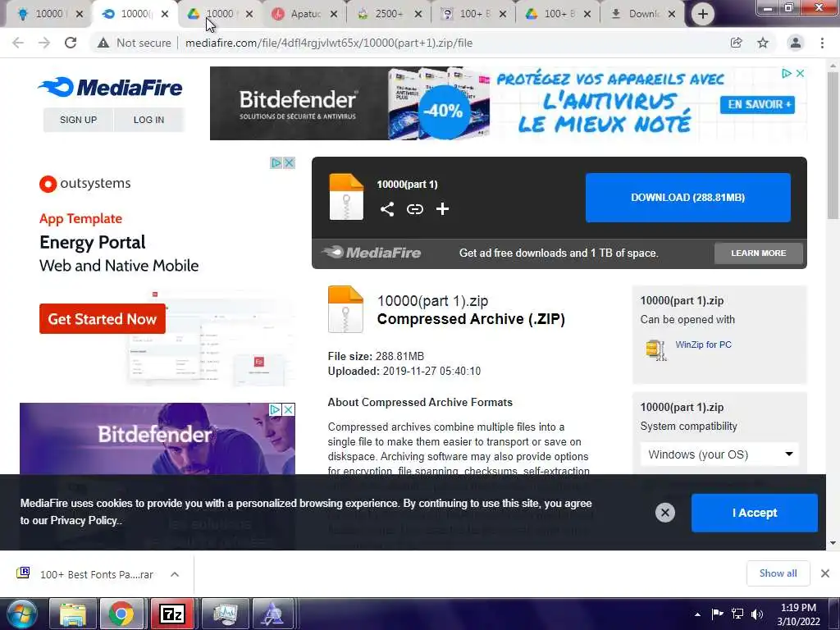Close the outsystems ad
The width and height of the screenshot is (840, 630).
point(289,163)
